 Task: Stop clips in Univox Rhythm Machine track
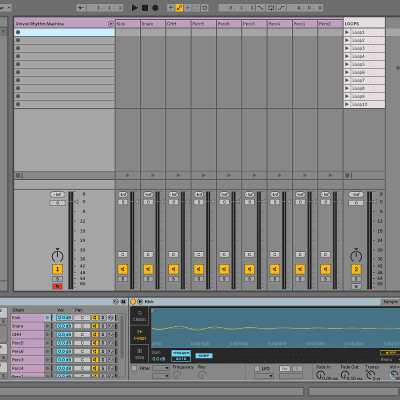point(18,175)
